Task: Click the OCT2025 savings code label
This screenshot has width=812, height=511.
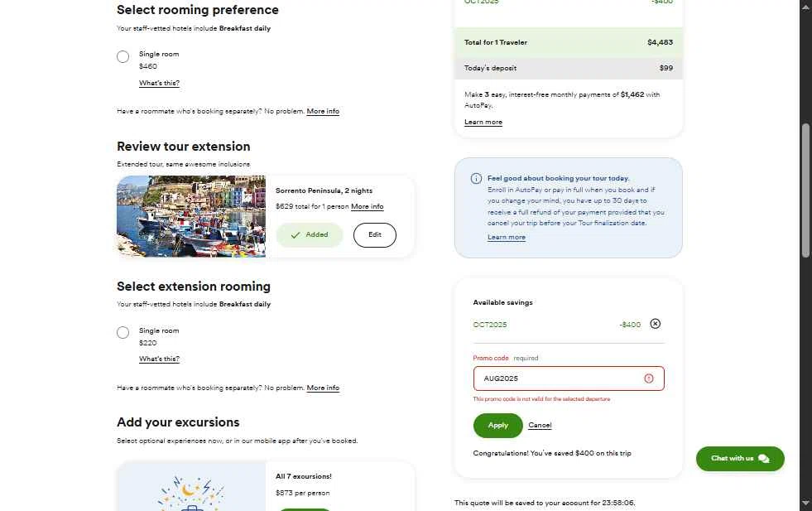Action: [x=490, y=325]
